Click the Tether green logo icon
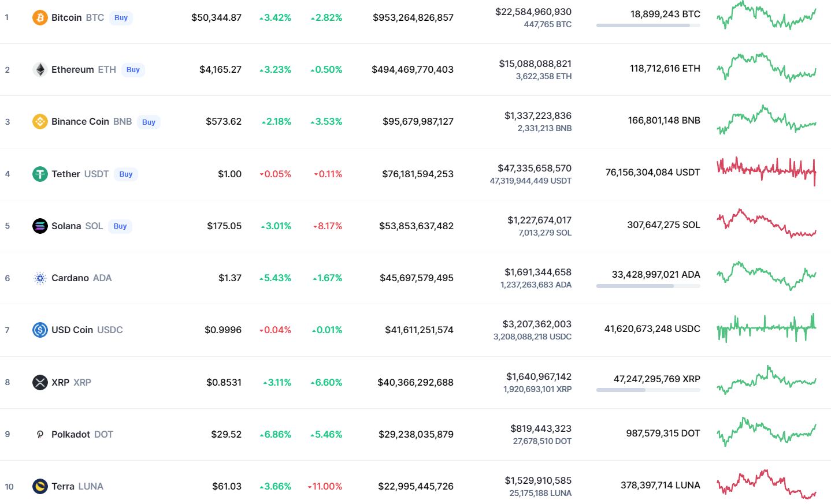 click(40, 174)
